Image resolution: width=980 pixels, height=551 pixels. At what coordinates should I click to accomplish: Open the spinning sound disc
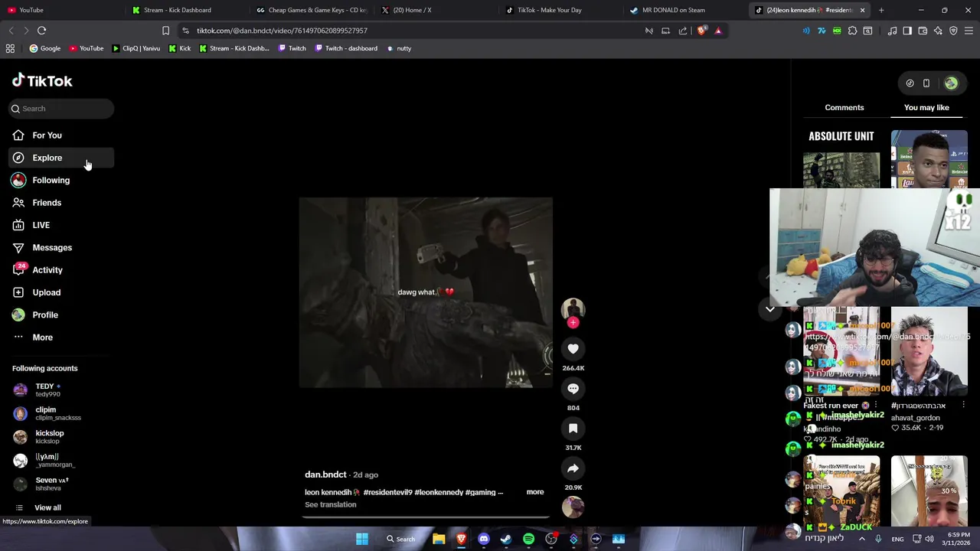pos(573,507)
